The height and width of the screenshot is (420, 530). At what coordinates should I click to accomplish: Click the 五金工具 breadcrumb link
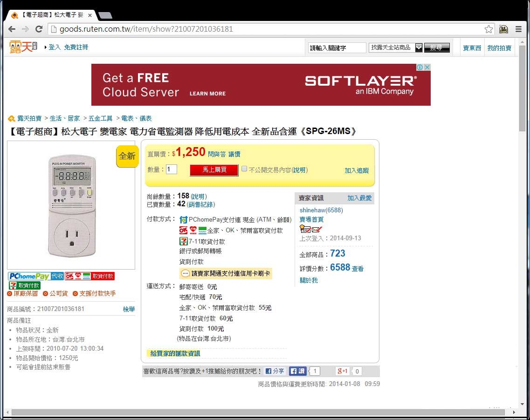[x=100, y=118]
